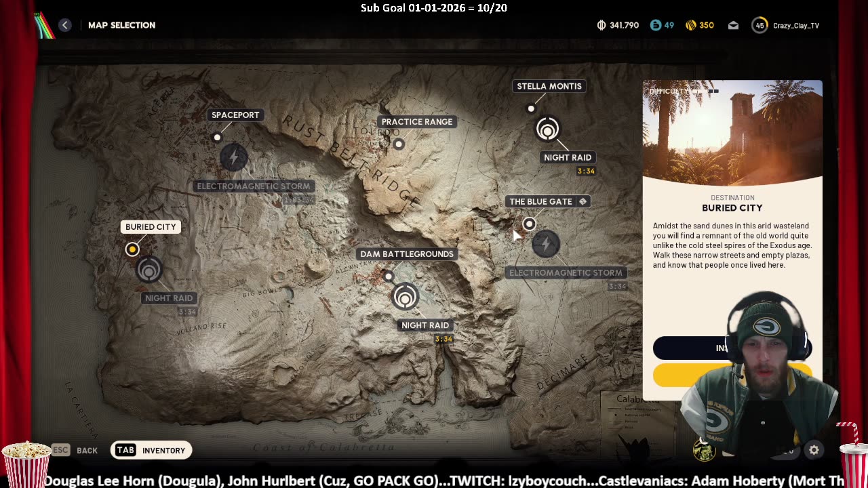Click the TAB Inventory button
The height and width of the screenshot is (488, 868).
(x=151, y=450)
